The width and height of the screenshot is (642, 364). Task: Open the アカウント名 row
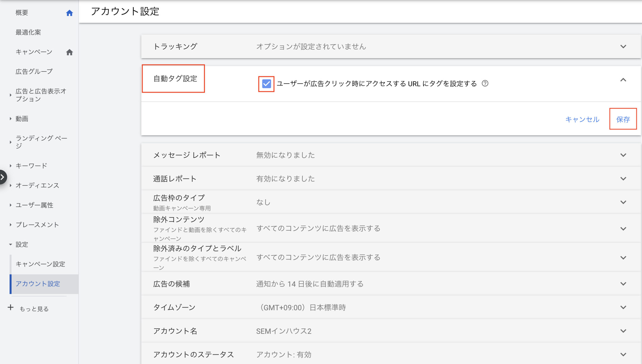tap(623, 331)
